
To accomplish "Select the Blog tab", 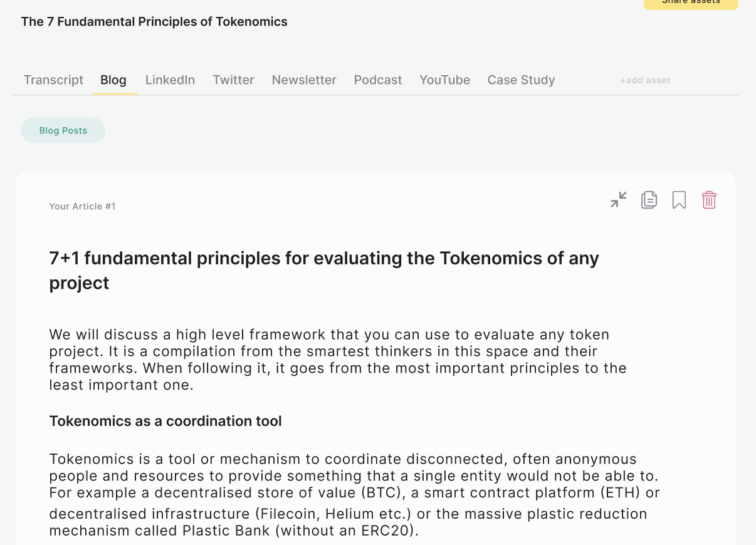I will pos(113,80).
